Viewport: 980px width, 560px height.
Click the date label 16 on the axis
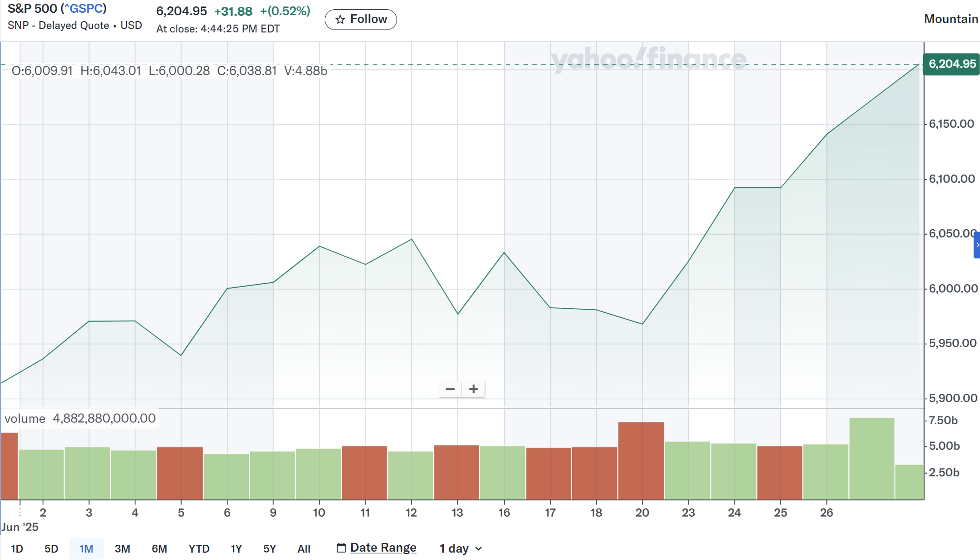tap(504, 513)
